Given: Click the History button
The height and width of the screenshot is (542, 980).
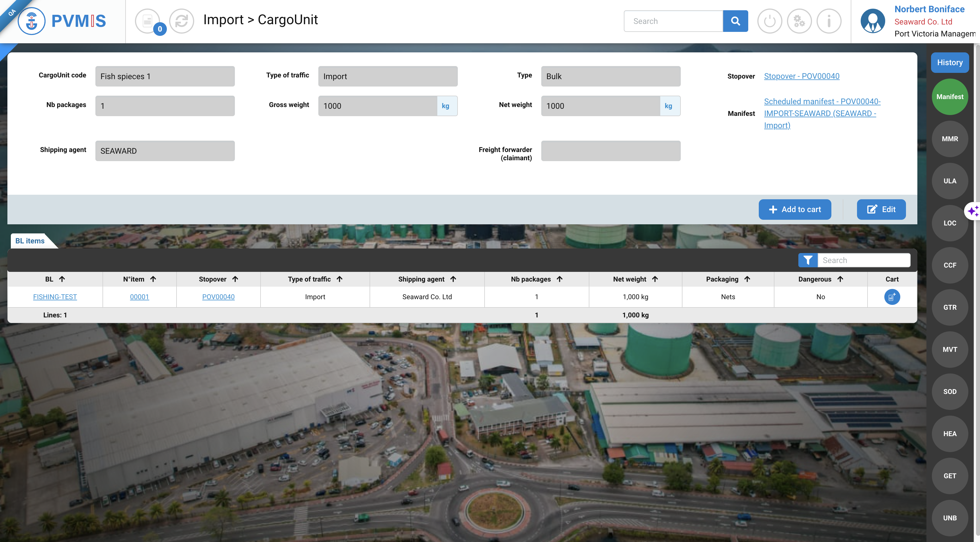Looking at the screenshot, I should point(950,62).
